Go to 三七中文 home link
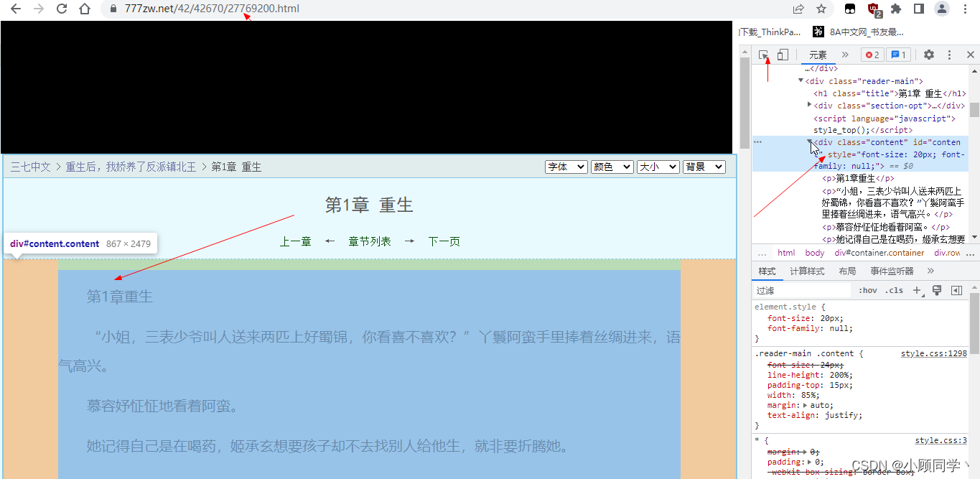Screen dimensions: 980x479 click(x=30, y=167)
